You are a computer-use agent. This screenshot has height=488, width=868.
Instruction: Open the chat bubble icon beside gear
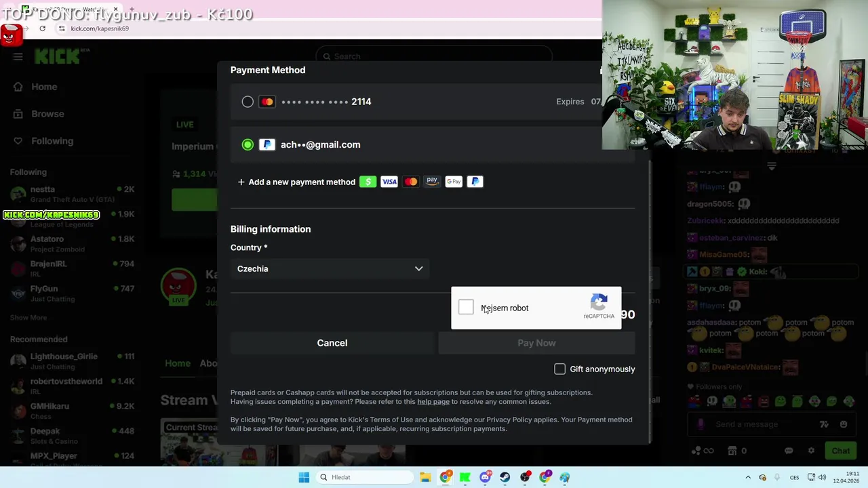click(x=789, y=451)
